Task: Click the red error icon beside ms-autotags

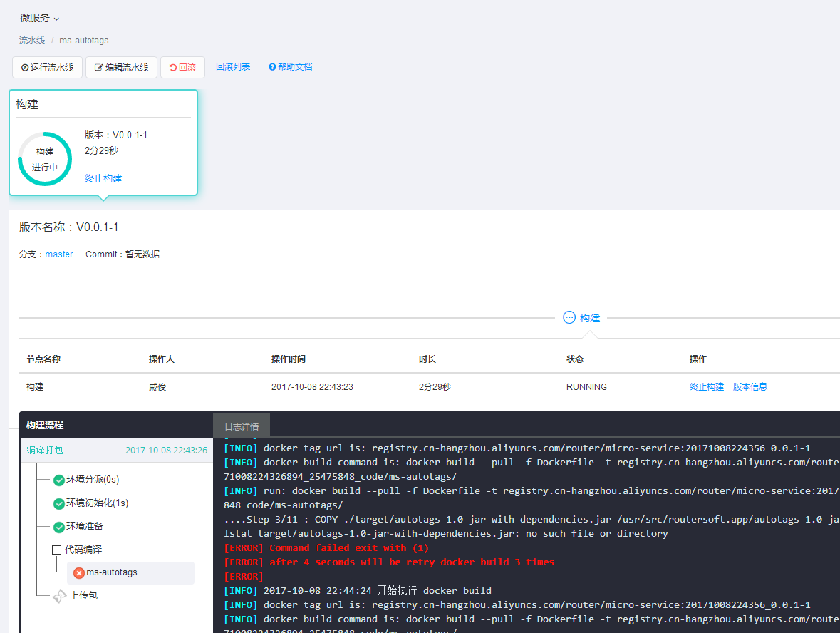Action: (x=79, y=573)
